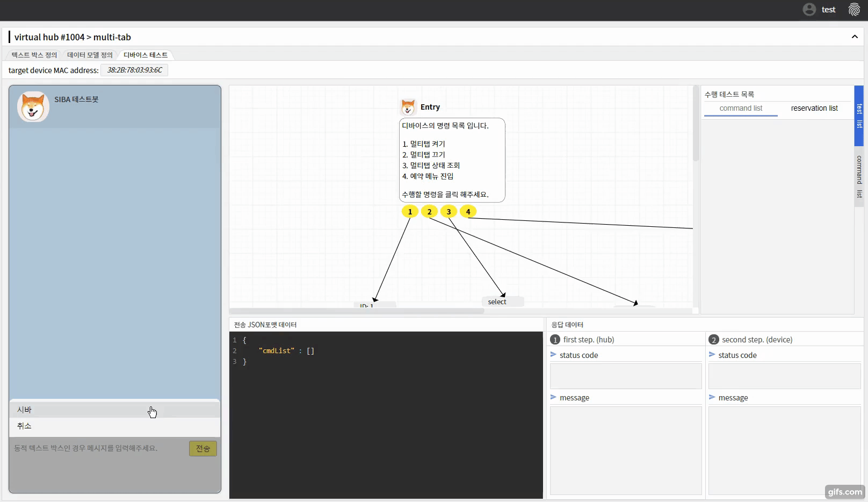Click the chat message input field
Screen dimensions: 868x502
99,448
